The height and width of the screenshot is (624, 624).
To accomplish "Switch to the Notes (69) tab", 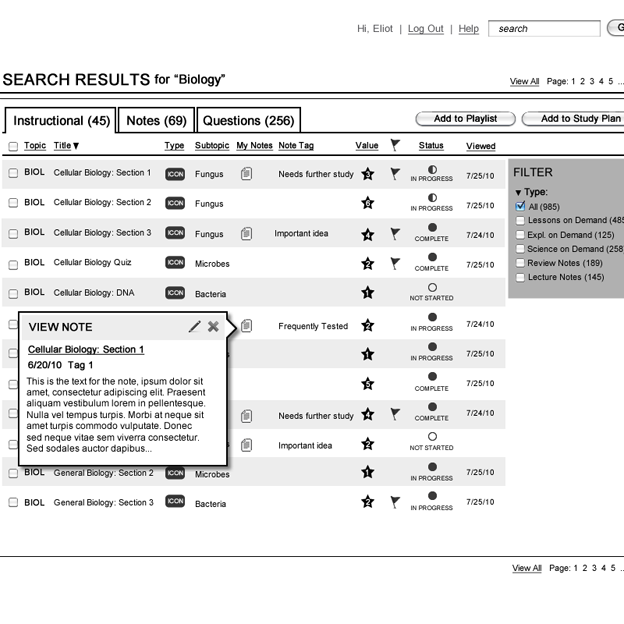I will [156, 121].
